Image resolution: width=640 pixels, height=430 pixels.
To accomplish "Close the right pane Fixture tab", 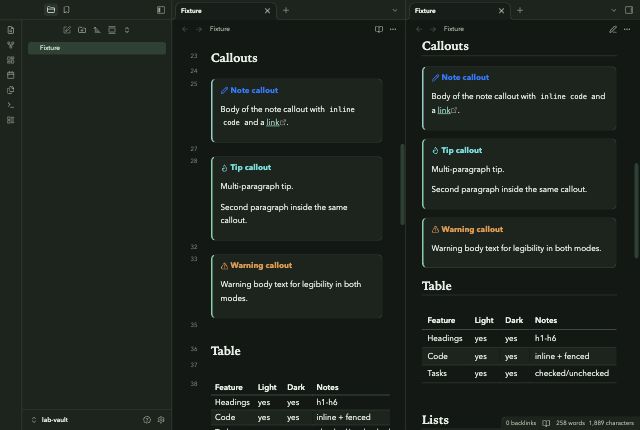I will 502,11.
